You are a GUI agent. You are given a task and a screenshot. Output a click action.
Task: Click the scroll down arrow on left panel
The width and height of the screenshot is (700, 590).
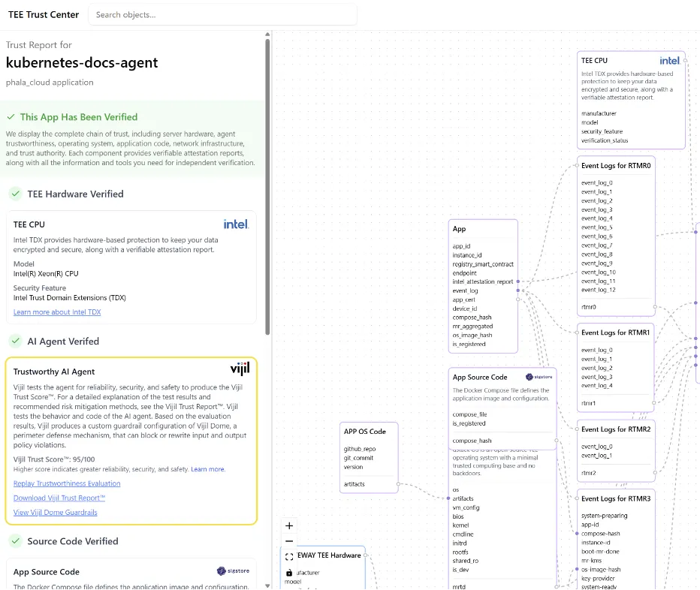tap(267, 585)
